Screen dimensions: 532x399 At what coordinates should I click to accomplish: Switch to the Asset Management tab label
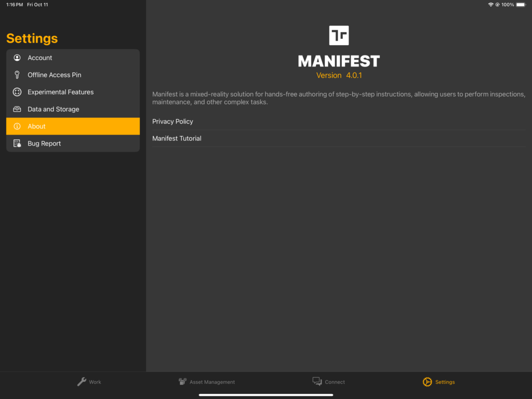tap(212, 382)
